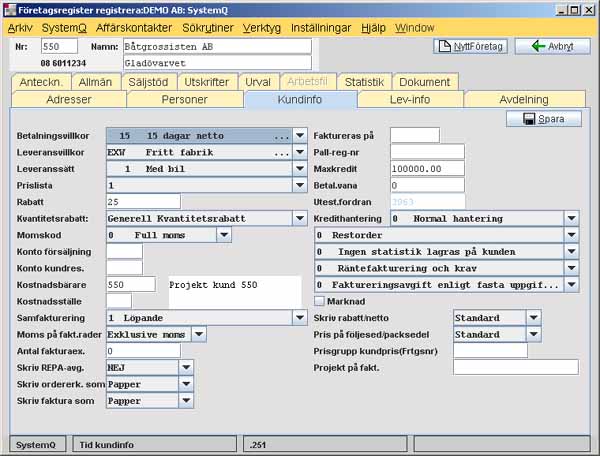Click the Konto försäljning field
Viewport: 600px width, 456px height.
[124, 252]
